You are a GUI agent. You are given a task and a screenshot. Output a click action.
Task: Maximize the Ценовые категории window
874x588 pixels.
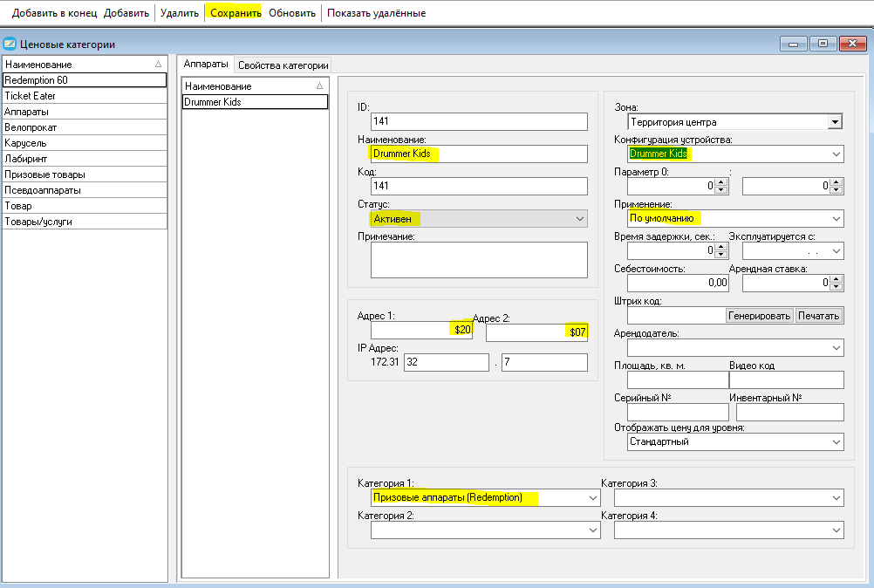click(x=823, y=44)
